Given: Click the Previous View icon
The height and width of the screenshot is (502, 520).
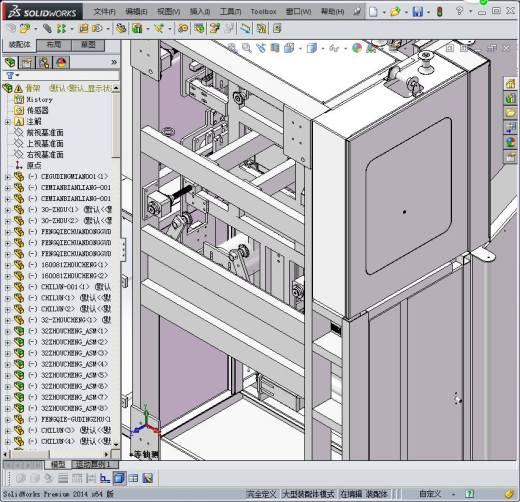Looking at the screenshot, I should pyautogui.click(x=261, y=48).
